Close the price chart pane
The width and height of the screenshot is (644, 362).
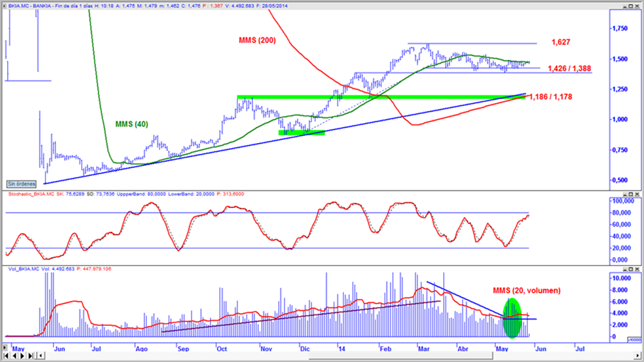pyautogui.click(x=638, y=6)
